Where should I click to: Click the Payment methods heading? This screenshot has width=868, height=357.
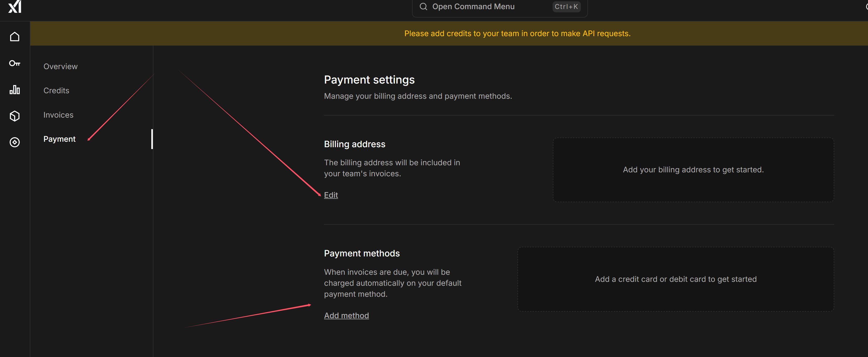[x=361, y=253]
